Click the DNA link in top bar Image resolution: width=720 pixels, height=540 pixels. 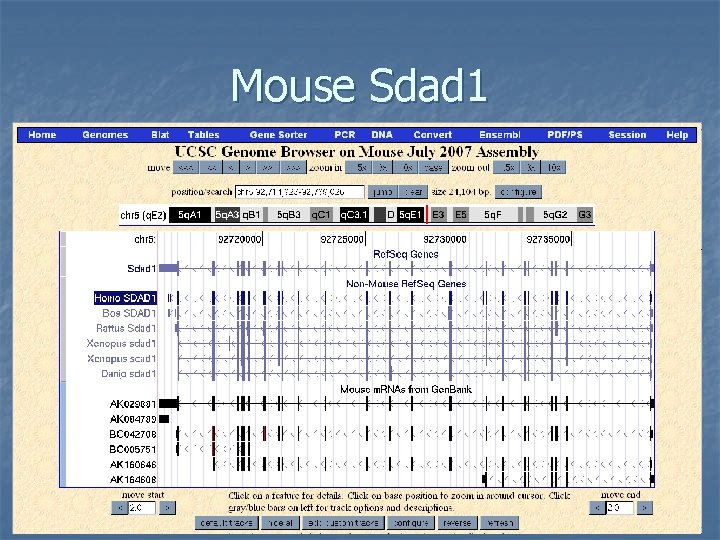(382, 135)
